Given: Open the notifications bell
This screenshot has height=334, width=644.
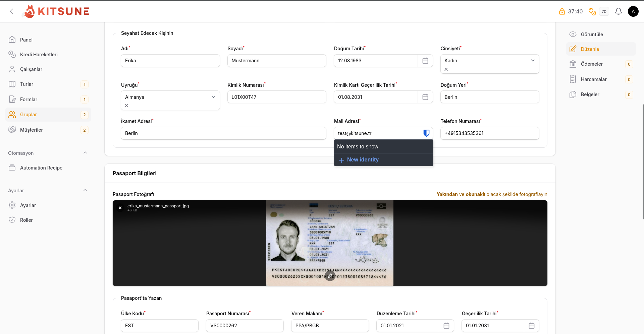Looking at the screenshot, I should (618, 11).
